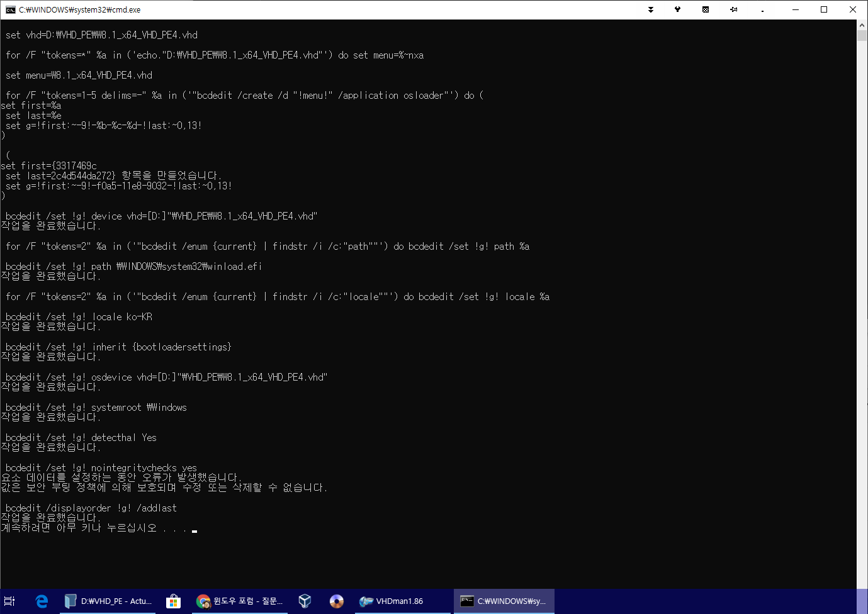Click the 'bcdedit /create /d "!menu!"' for-loop line

[245, 96]
